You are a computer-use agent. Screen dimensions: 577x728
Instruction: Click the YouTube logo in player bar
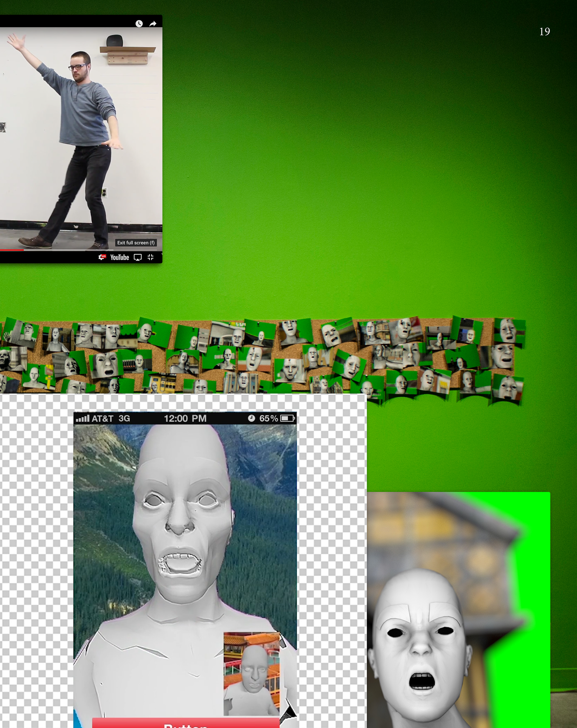click(119, 257)
